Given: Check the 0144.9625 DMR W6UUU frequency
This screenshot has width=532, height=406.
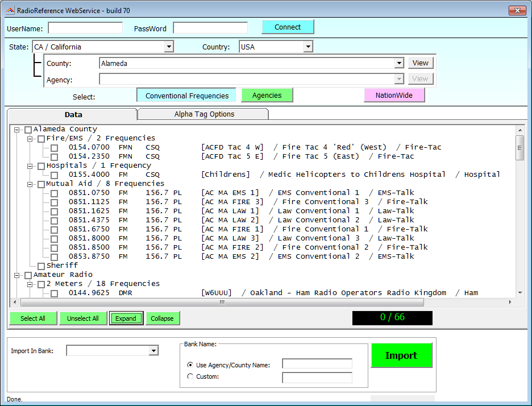Looking at the screenshot, I should (55, 293).
